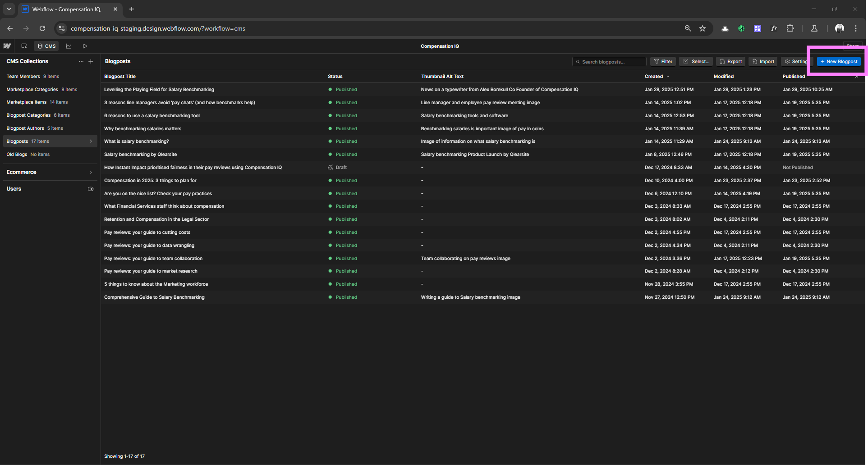Expand the Blogposts collection chevron
This screenshot has width=868, height=465.
91,141
